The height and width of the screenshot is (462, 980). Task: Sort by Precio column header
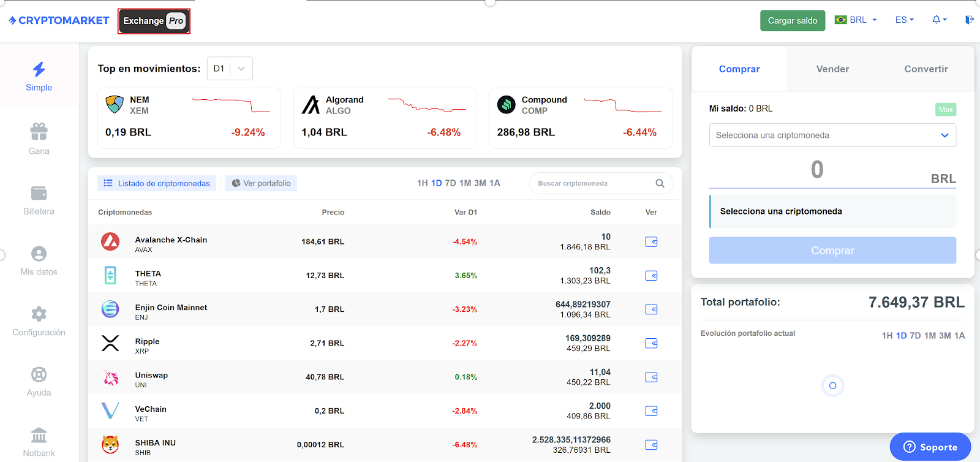(333, 213)
